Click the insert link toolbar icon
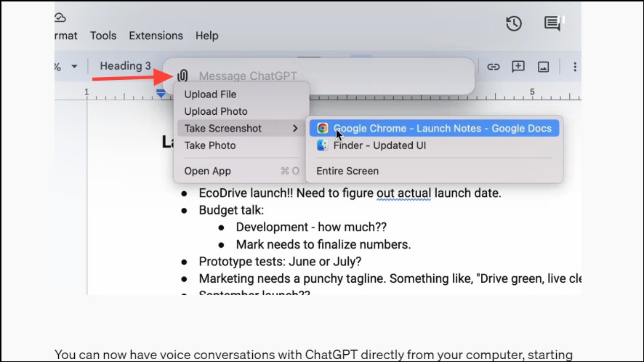Viewport: 644px width, 362px height. coord(494,67)
